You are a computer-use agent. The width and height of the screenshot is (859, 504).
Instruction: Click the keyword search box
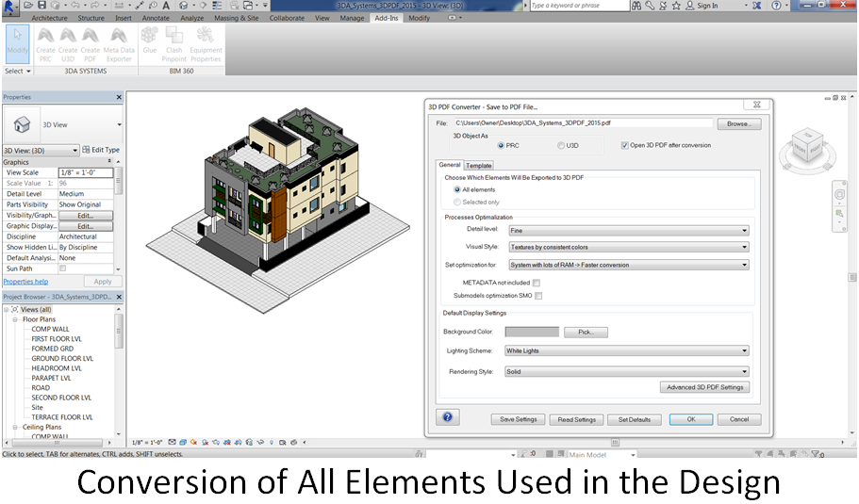pos(580,6)
